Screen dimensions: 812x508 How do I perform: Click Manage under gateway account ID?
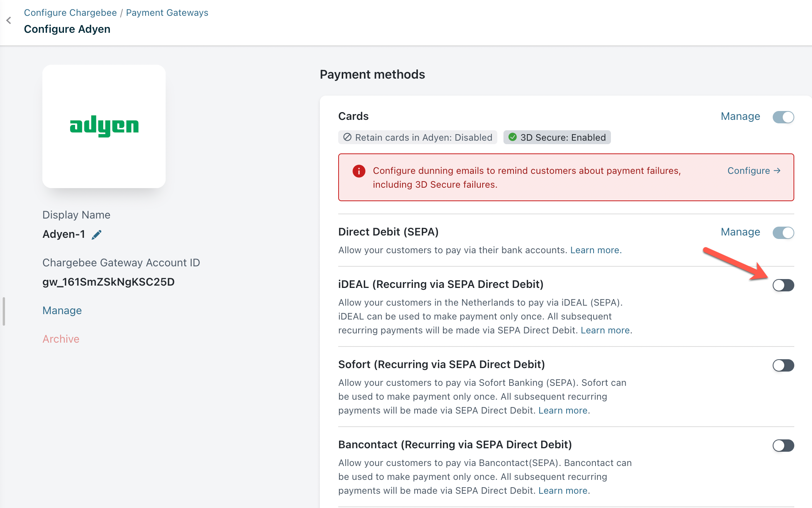click(x=62, y=311)
